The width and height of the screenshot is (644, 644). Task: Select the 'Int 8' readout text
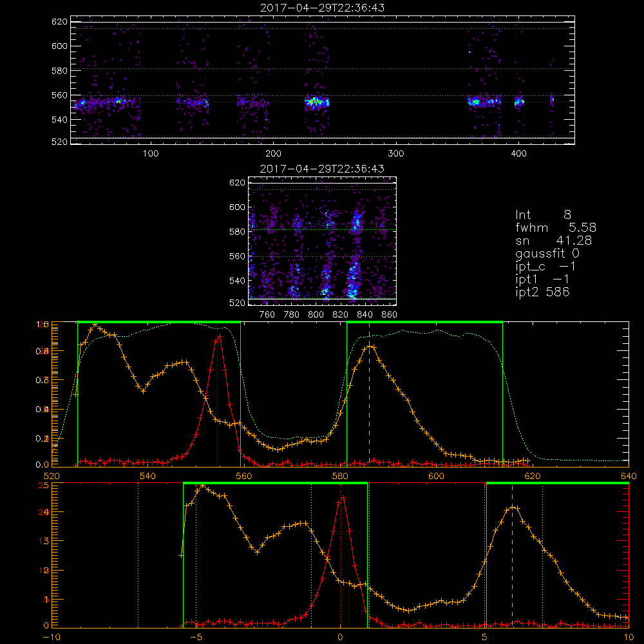click(x=543, y=215)
